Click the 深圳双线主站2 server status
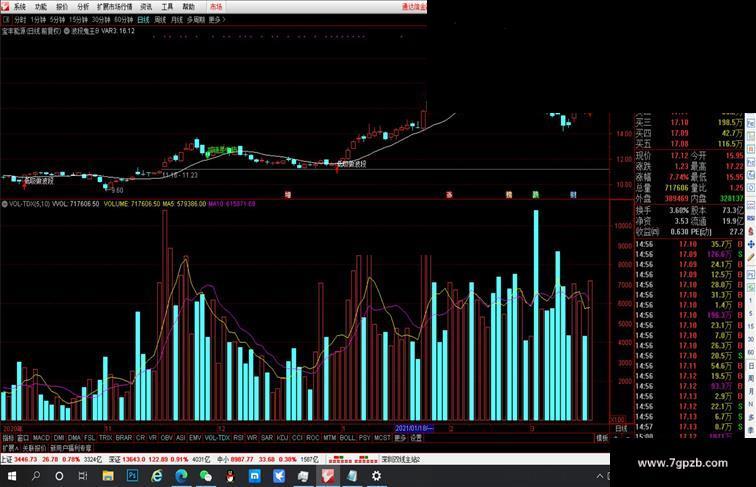 401,460
